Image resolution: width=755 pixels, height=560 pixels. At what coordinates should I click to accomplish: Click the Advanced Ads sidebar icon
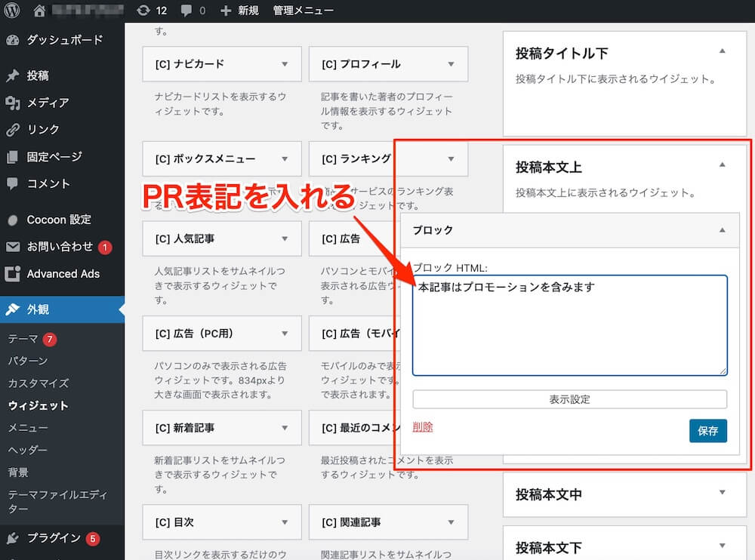click(x=12, y=274)
